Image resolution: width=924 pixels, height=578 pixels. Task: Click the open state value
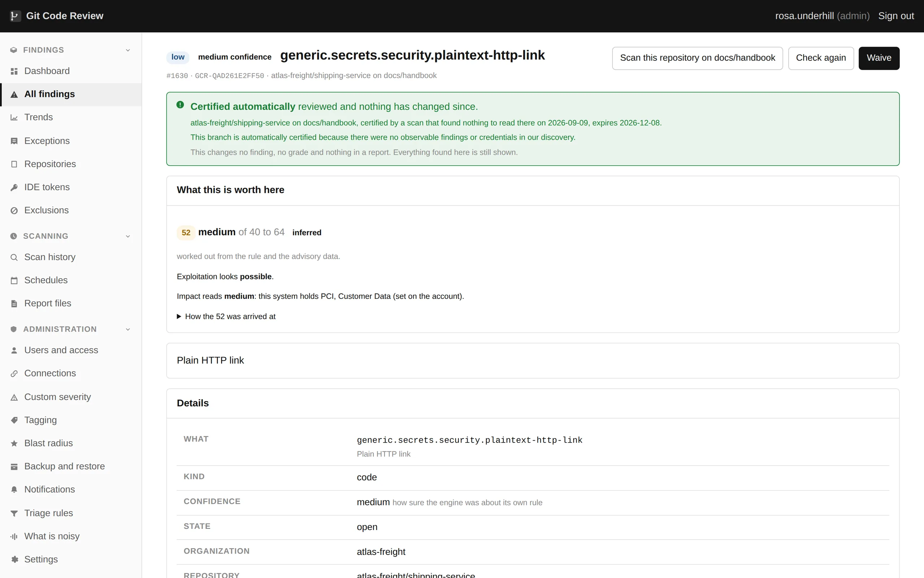(x=367, y=527)
